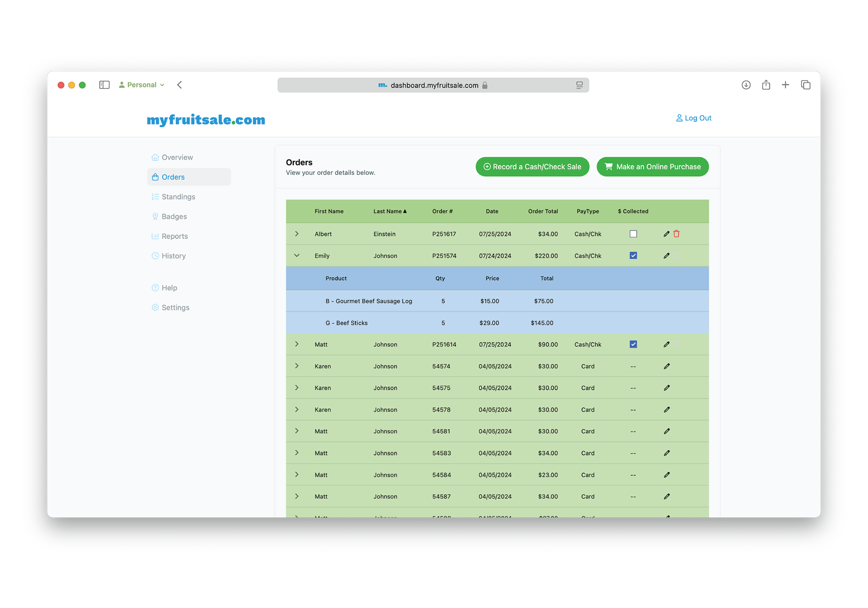868x608 pixels.
Task: Open the Overview menu item
Action: 172,157
